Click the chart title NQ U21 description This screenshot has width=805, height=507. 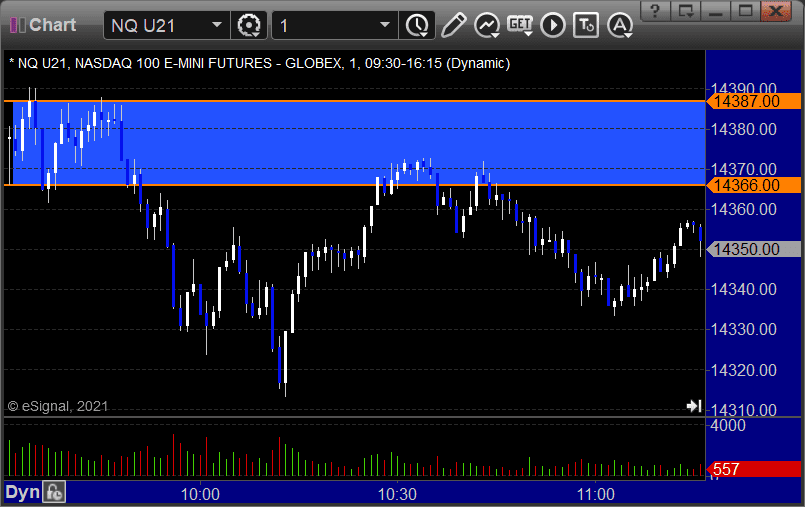259,64
